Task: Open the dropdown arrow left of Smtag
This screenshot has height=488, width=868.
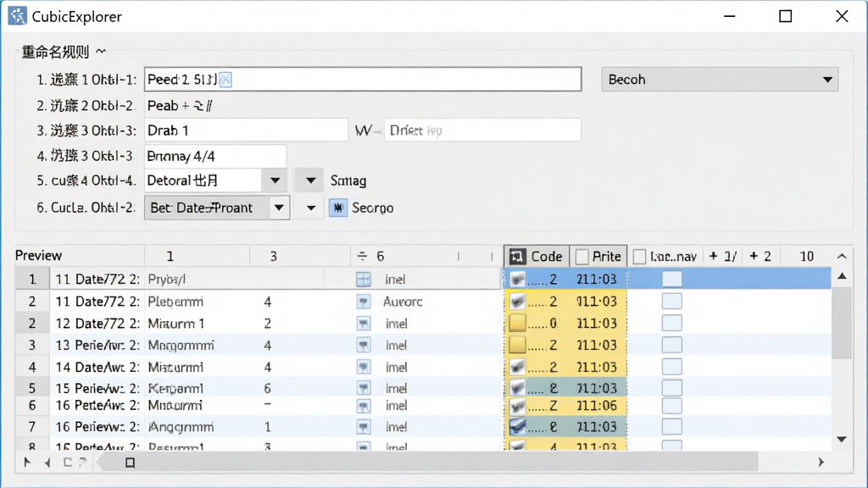Action: [310, 180]
